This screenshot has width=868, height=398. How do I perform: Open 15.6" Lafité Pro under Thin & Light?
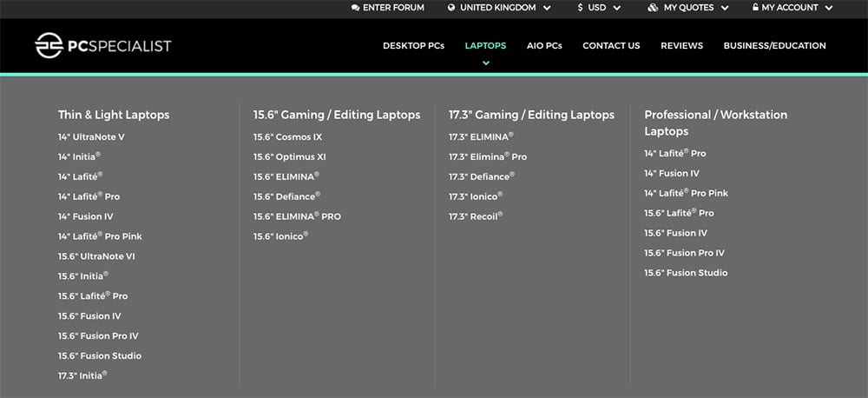coord(93,296)
